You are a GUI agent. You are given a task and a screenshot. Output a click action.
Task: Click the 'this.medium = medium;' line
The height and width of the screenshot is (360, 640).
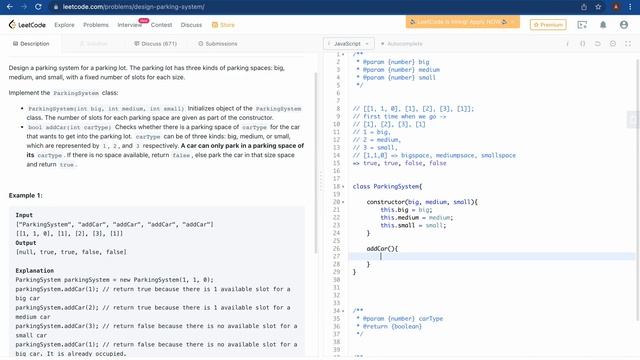pos(417,218)
